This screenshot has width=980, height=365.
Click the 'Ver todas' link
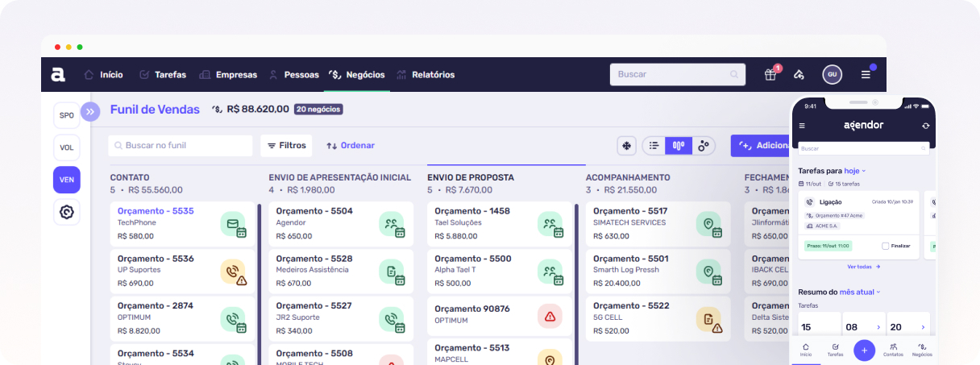[x=863, y=267]
